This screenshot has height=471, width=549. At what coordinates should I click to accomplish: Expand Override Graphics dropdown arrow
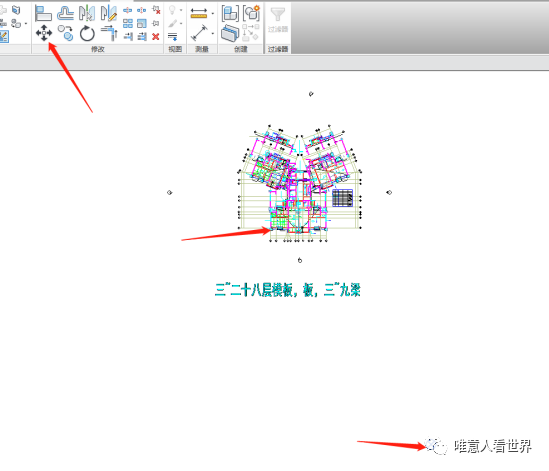point(181,23)
